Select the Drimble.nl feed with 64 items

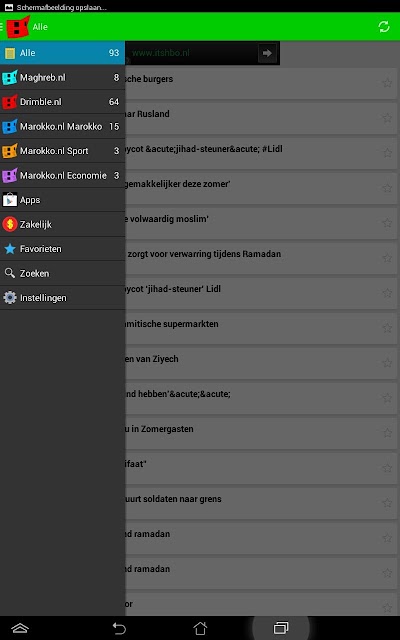[x=62, y=102]
